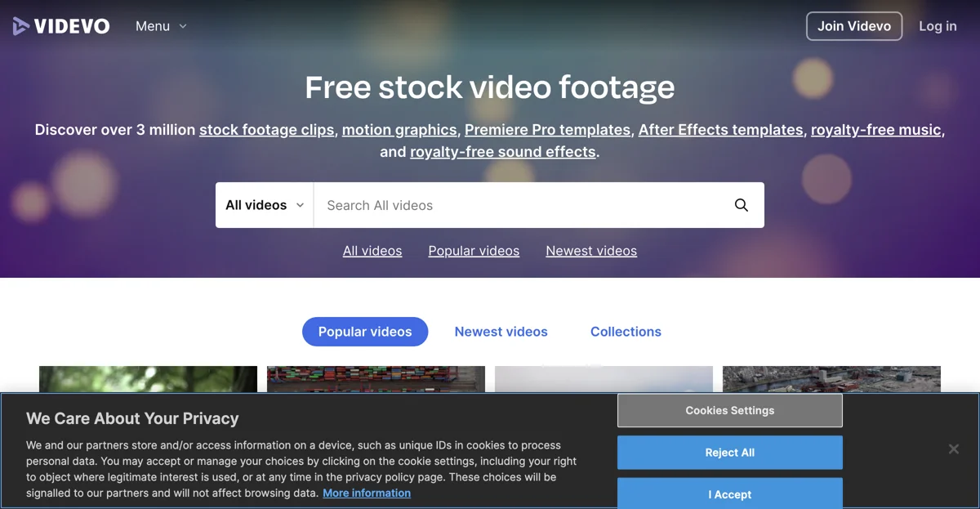
Task: Click the Videvo logo
Action: coord(61,26)
